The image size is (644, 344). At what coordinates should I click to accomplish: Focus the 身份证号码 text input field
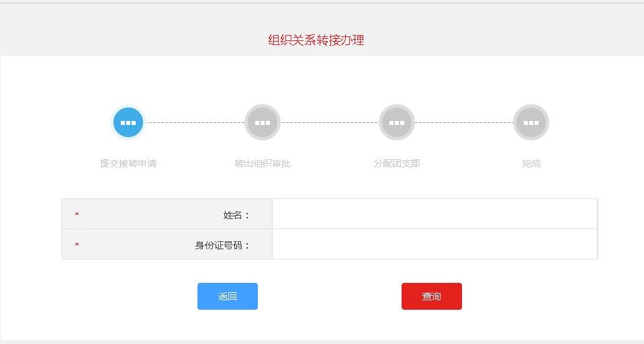(434, 245)
